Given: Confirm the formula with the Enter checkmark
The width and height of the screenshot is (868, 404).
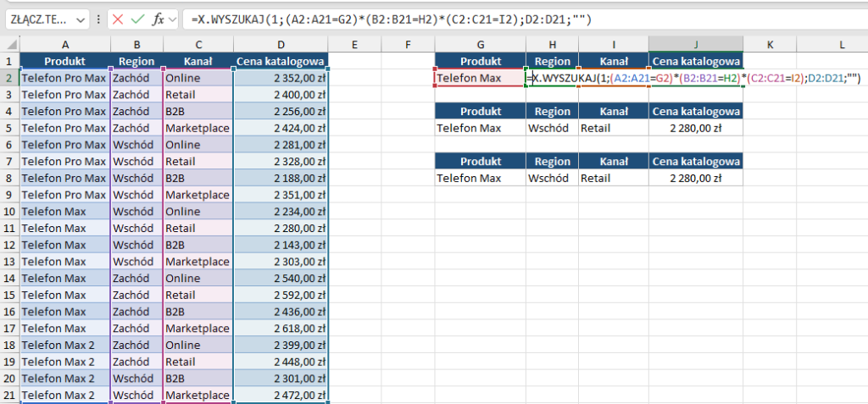Looking at the screenshot, I should [x=137, y=19].
